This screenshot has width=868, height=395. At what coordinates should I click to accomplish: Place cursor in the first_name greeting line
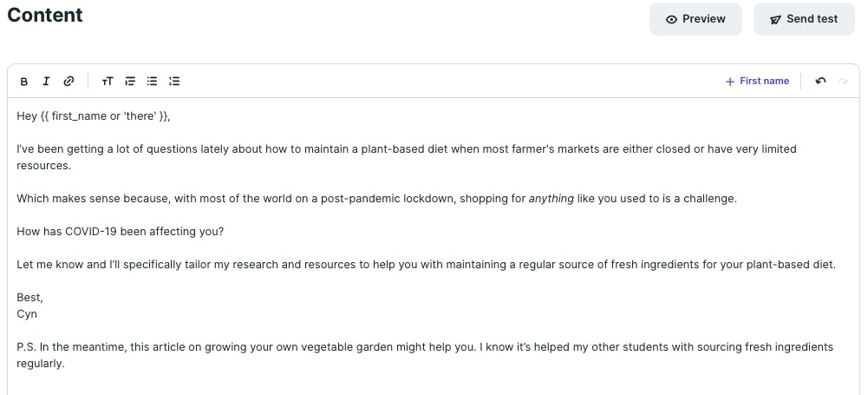tap(94, 115)
